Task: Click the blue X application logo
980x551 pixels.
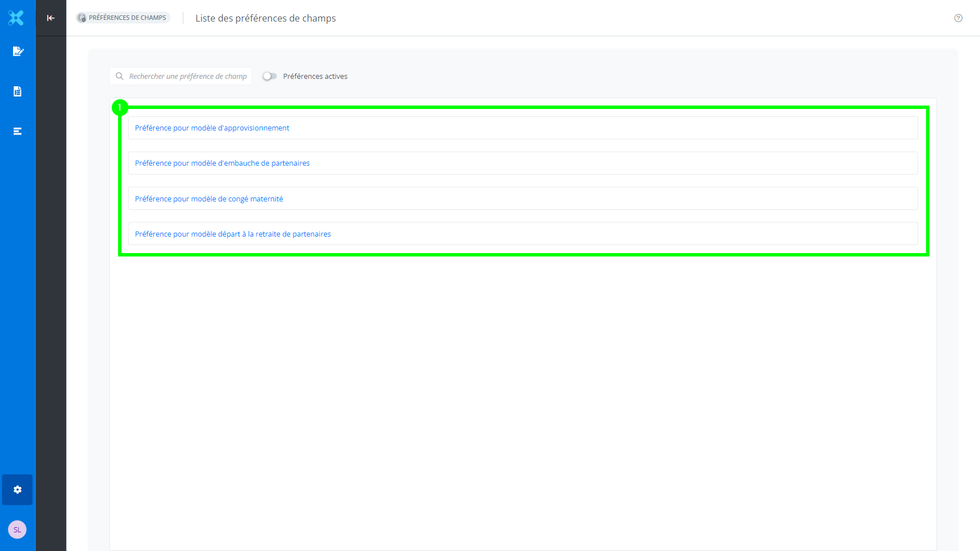Action: [x=16, y=18]
